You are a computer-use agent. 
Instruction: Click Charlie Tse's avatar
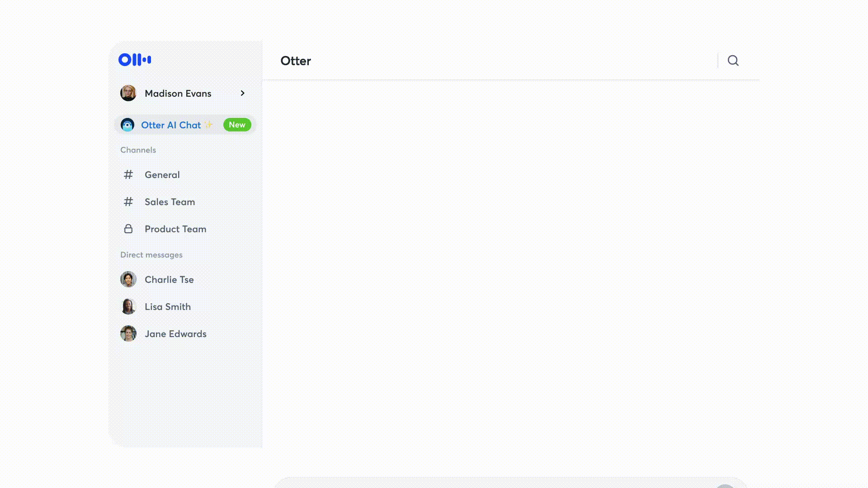[128, 279]
